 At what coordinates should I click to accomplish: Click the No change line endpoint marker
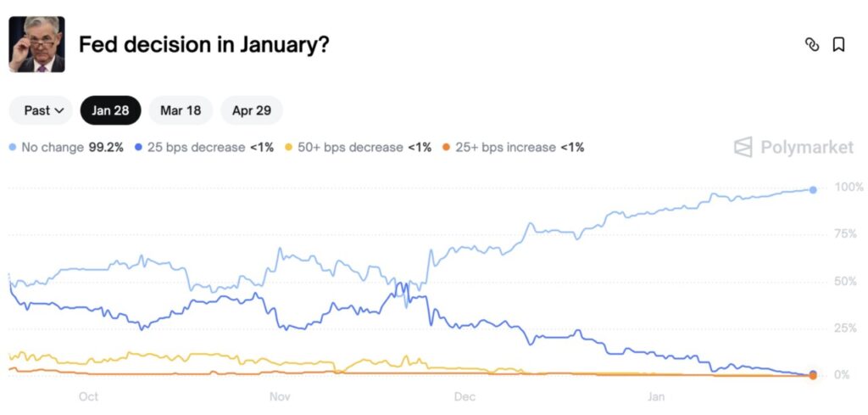pos(813,189)
